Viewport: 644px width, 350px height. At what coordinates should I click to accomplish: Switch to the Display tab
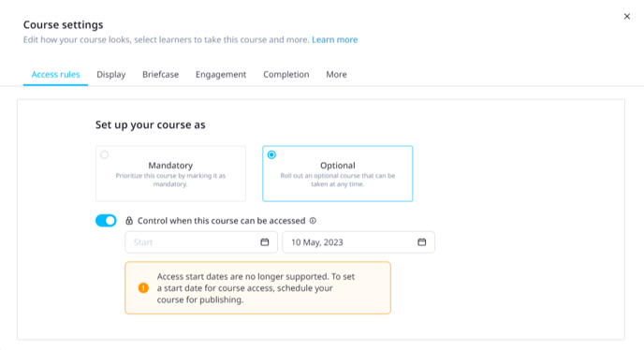pos(110,74)
